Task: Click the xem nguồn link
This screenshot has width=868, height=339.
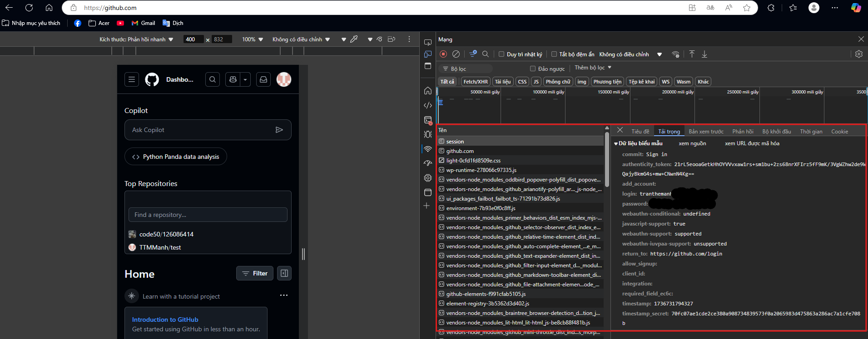Action: pos(692,143)
